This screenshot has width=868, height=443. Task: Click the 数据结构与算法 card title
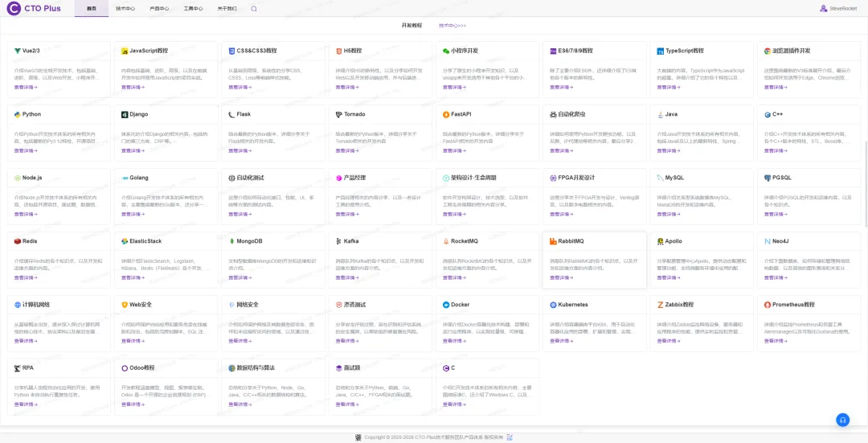point(256,368)
